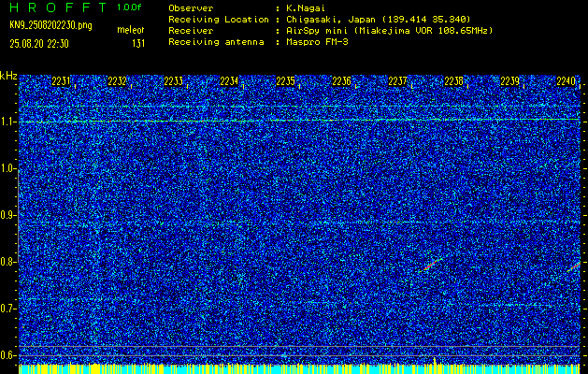The image size is (588, 374).
Task: Click the Receiver field label
Action: 191,31
